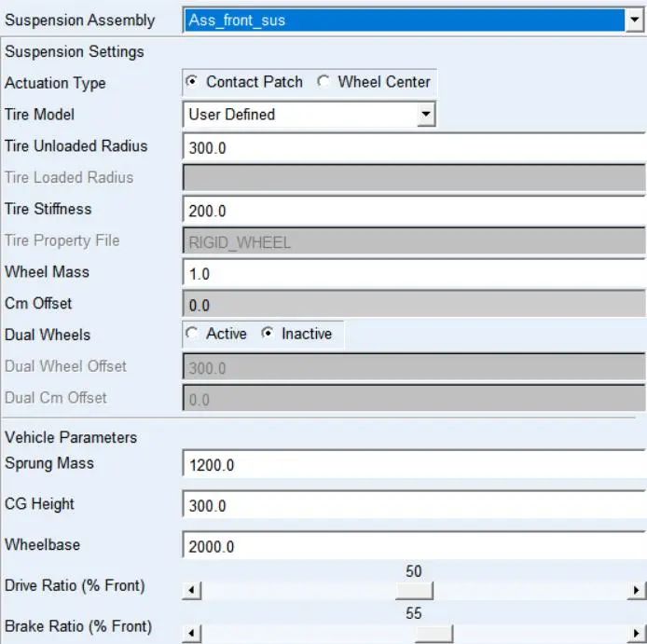Click Drive Ratio slider left arrow
The height and width of the screenshot is (644, 647).
click(x=191, y=590)
